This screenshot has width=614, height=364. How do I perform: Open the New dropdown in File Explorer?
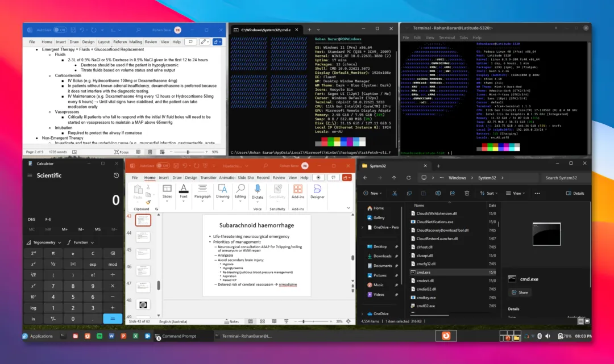tap(372, 193)
